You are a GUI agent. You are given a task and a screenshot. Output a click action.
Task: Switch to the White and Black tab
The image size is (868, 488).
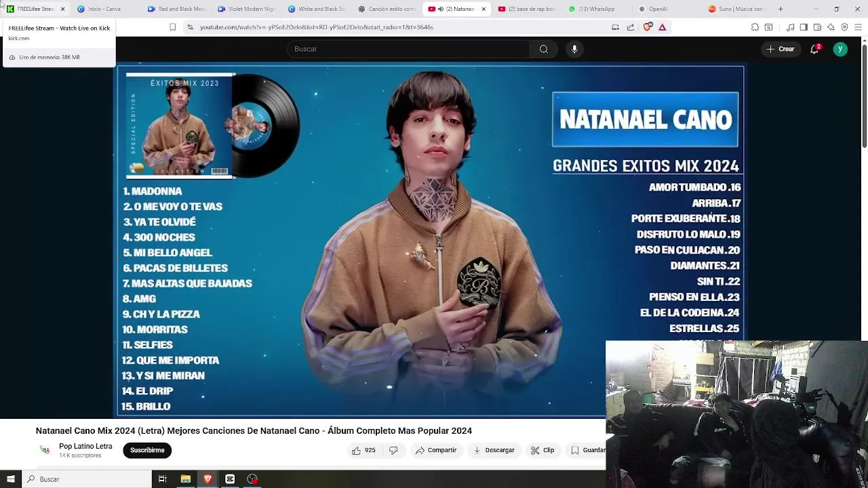click(x=317, y=9)
